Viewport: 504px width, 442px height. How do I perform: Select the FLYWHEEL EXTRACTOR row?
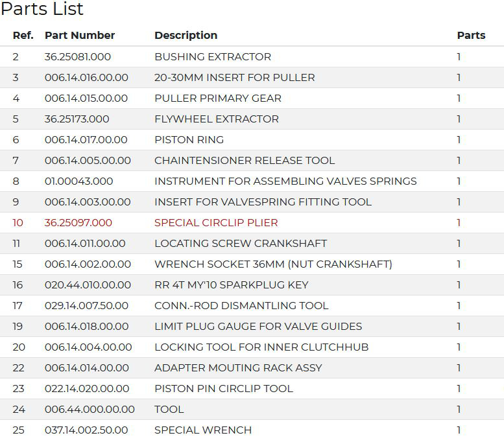coord(252,119)
